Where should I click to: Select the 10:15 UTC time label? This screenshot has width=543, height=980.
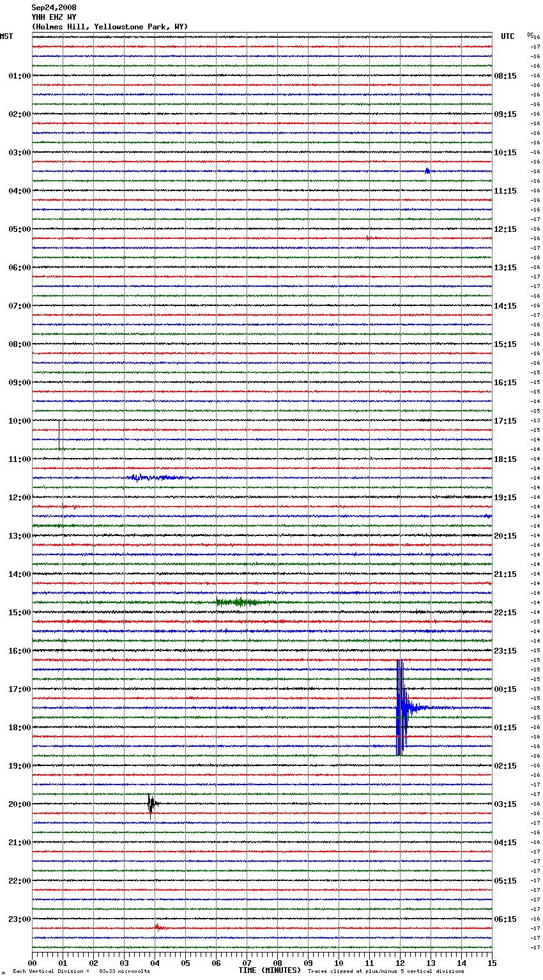505,153
